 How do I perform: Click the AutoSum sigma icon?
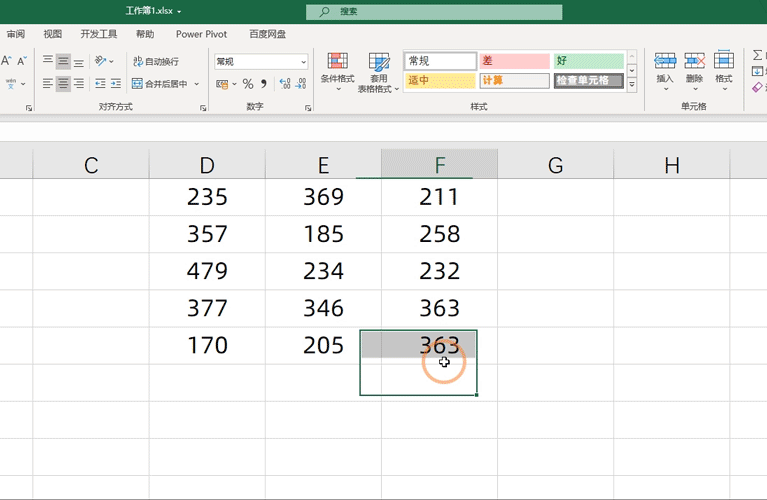[758, 55]
